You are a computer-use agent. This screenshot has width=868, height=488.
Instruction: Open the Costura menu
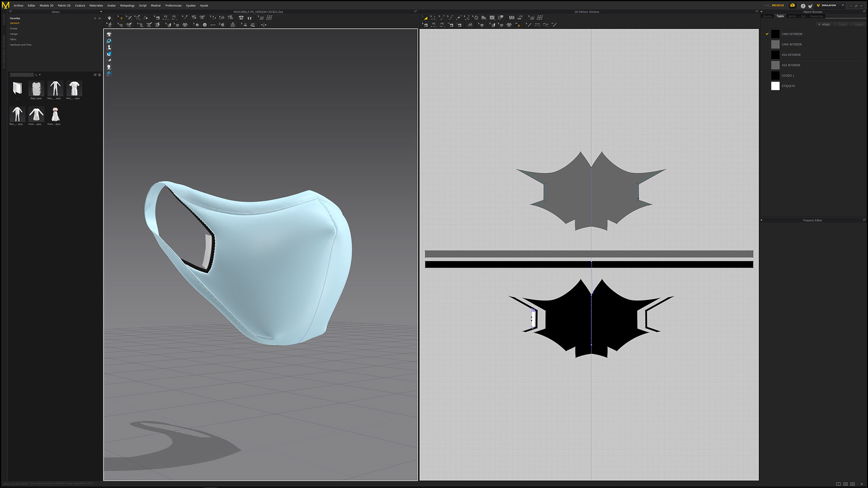click(x=80, y=5)
